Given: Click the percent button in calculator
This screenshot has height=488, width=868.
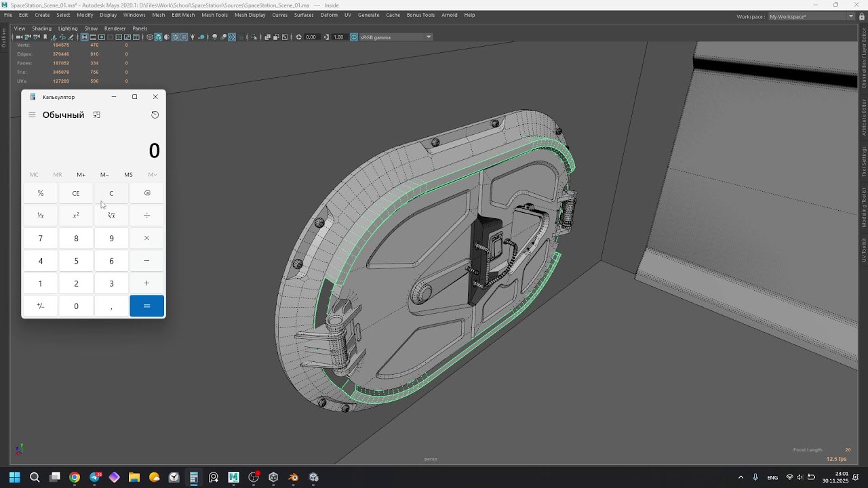Looking at the screenshot, I should 41,193.
